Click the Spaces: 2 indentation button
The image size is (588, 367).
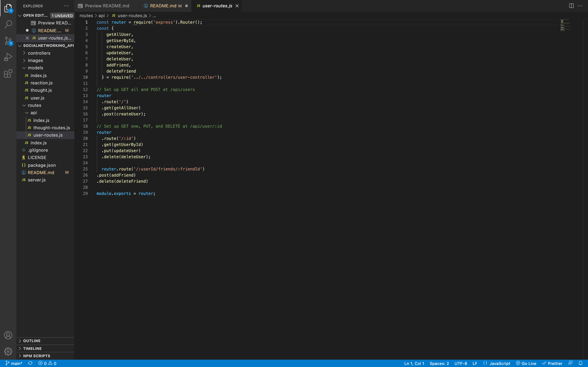(439, 363)
